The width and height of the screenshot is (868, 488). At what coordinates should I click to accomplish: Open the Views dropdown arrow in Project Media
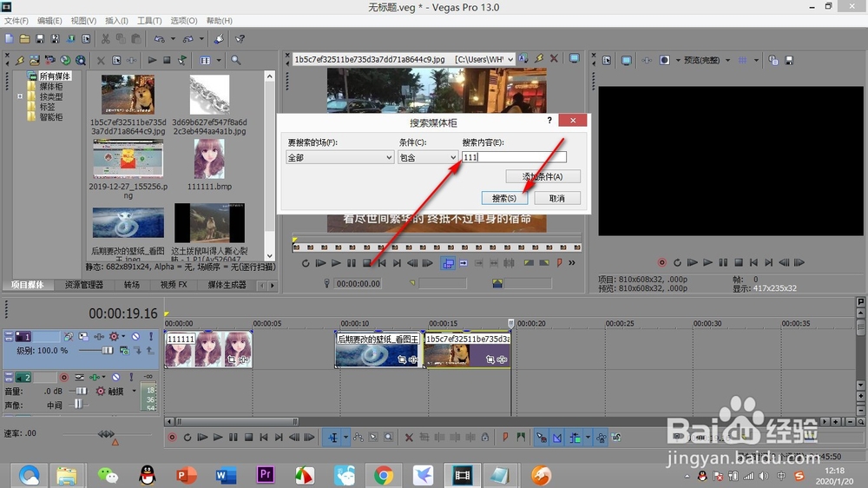pyautogui.click(x=219, y=61)
